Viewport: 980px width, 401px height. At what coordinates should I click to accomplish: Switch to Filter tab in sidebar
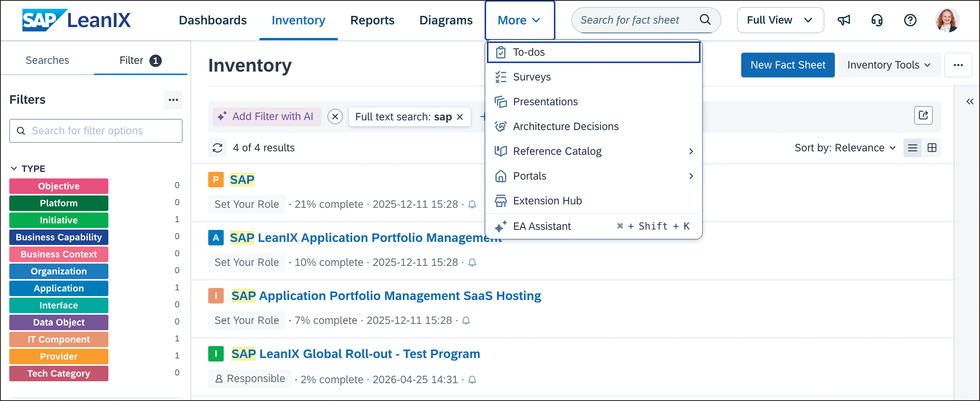140,60
